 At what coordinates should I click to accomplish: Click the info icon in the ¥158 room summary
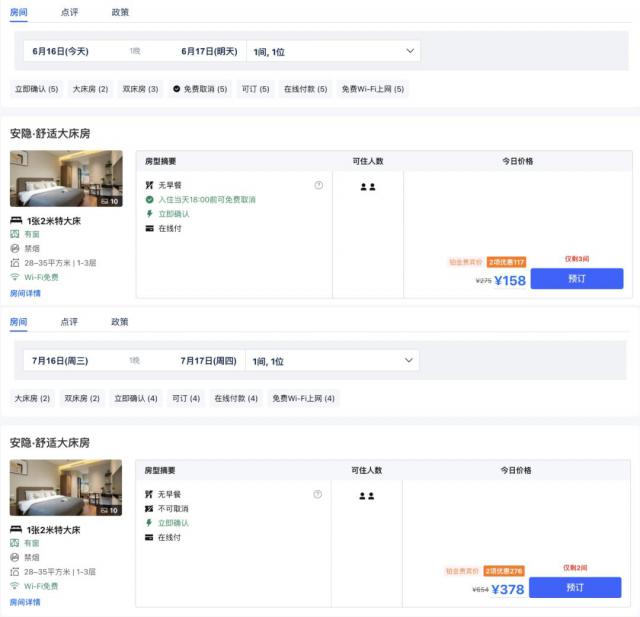pos(318,185)
